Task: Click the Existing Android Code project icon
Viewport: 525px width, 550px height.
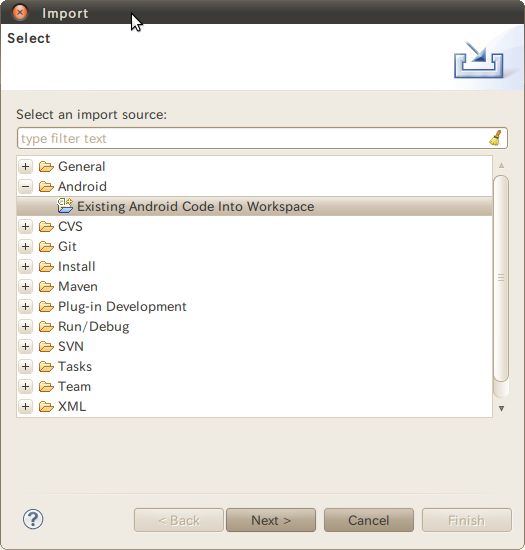Action: tap(65, 206)
